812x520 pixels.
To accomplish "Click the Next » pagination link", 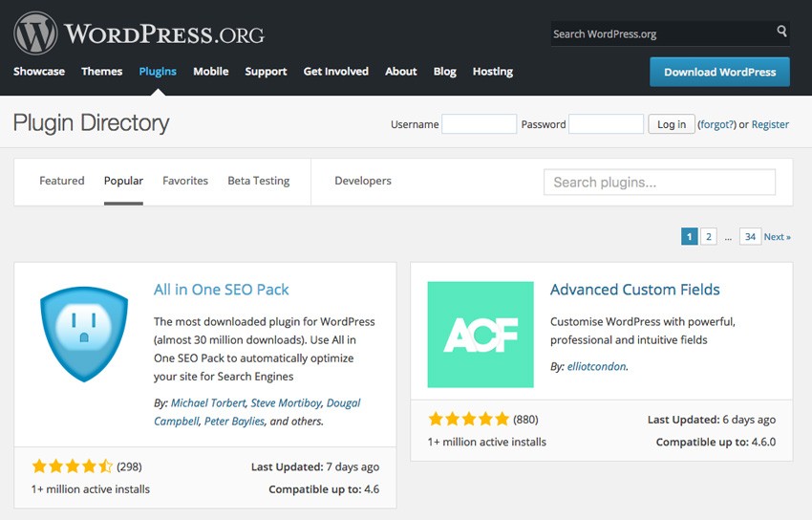I will click(x=777, y=237).
